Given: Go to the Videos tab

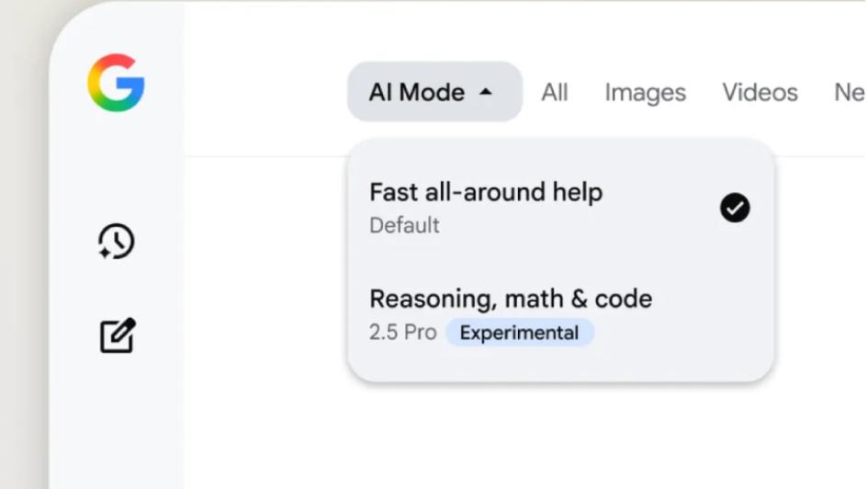Looking at the screenshot, I should [x=760, y=93].
